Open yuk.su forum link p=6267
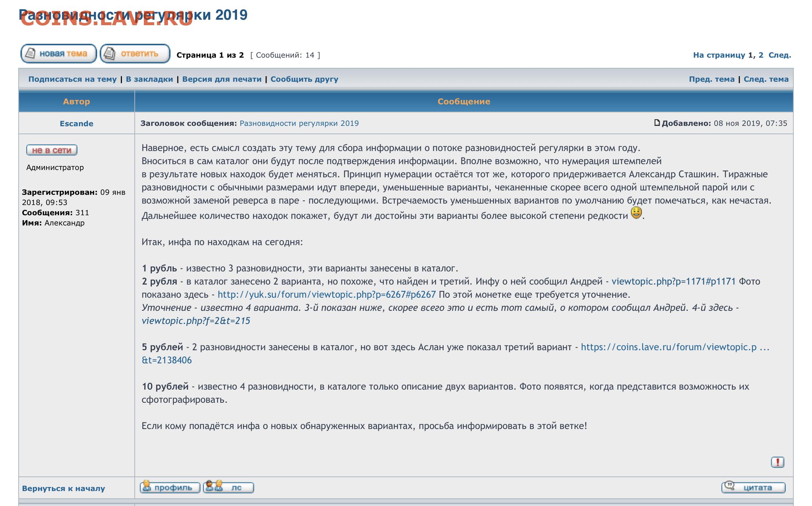Viewport: 812px width, 506px height. click(327, 294)
